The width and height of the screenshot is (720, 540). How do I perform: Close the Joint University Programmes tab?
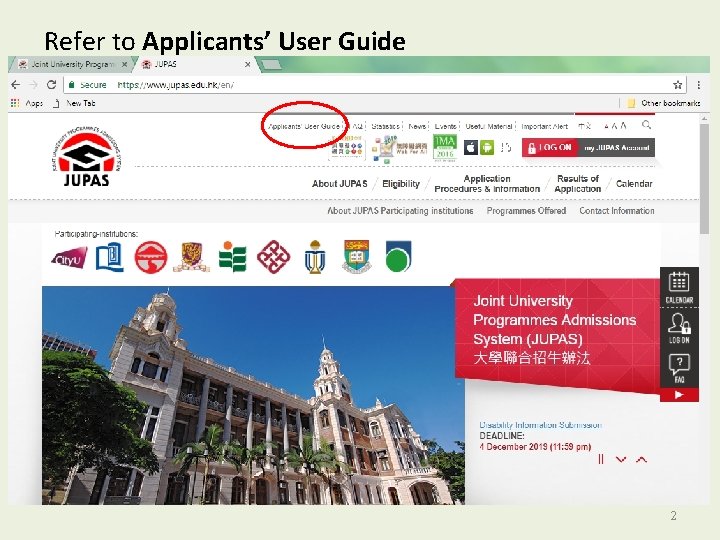124,64
